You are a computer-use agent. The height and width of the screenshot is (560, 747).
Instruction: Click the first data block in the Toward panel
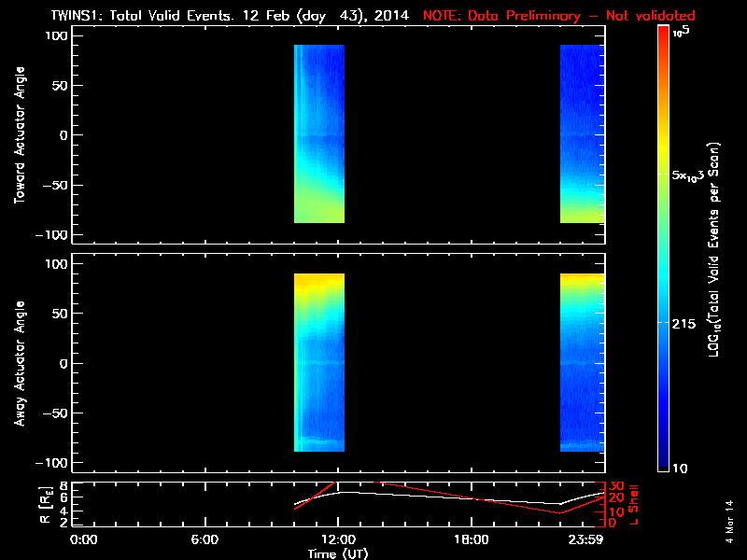click(x=319, y=134)
